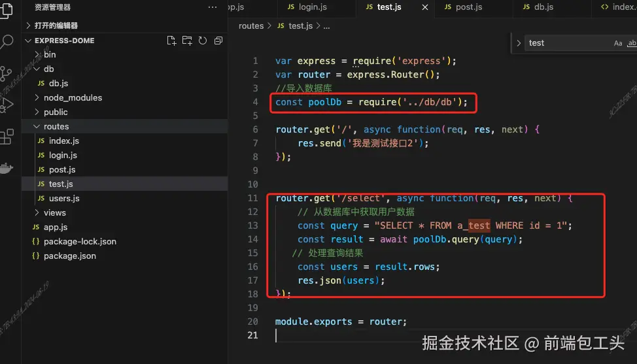The width and height of the screenshot is (637, 364).
Task: Click 'express.Router()' on line 2
Action: [390, 74]
